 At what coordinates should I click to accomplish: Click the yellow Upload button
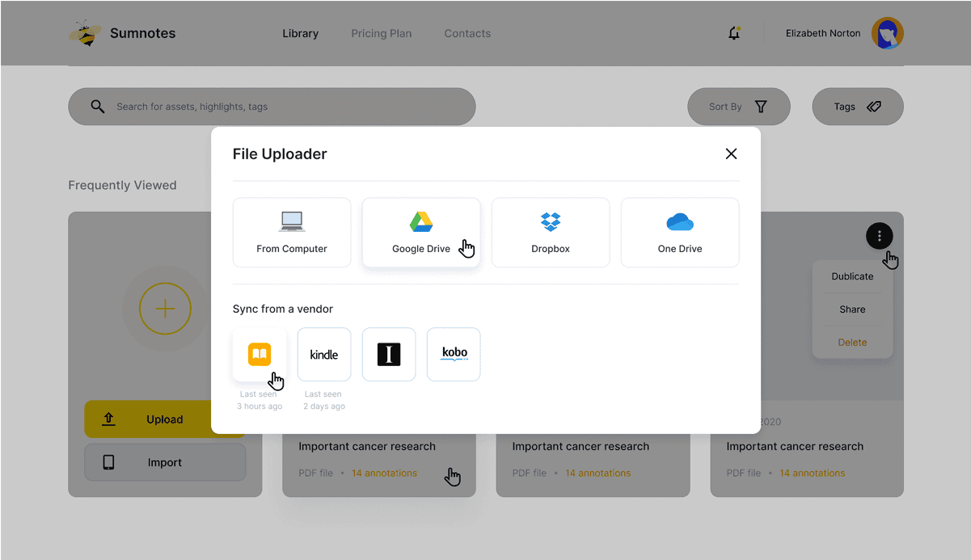click(x=165, y=419)
